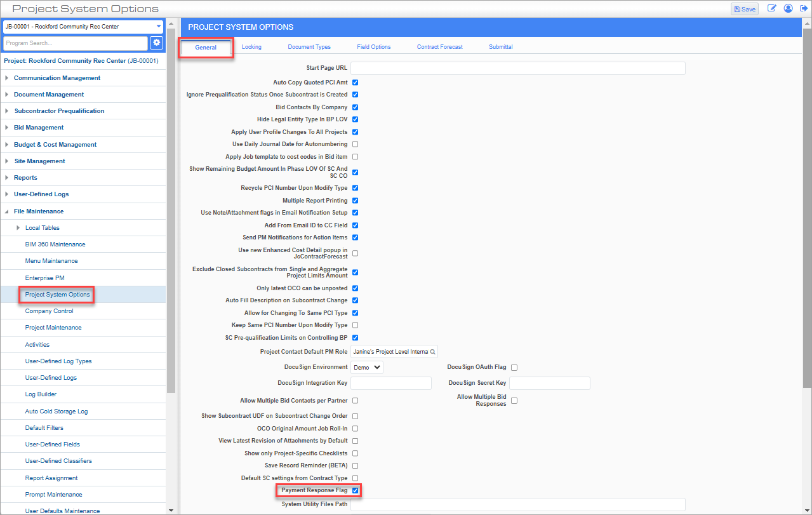Open the JB-00001 project dropdown
The image size is (812, 515).
[83, 27]
